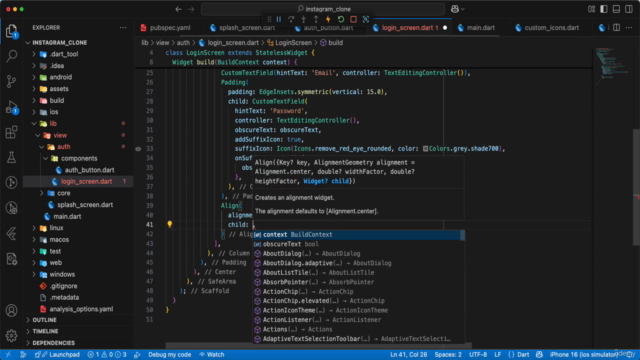Open Colors.grey.shade700 color swatch
This screenshot has width=640, height=360.
click(x=425, y=149)
